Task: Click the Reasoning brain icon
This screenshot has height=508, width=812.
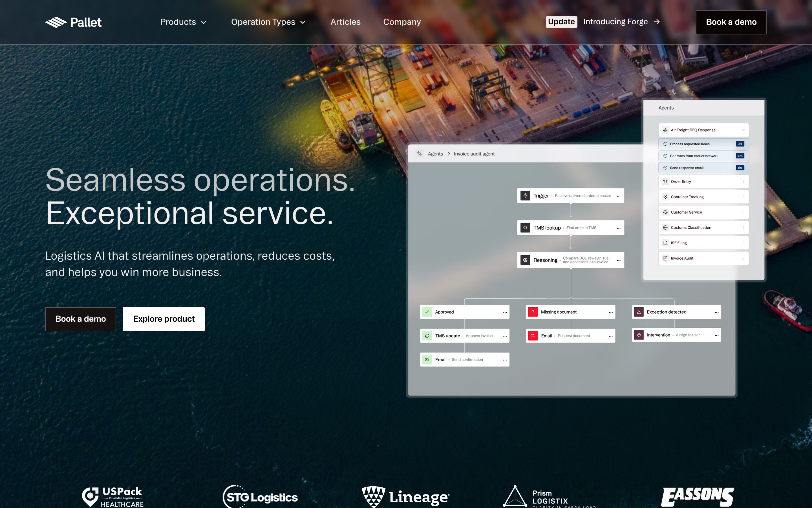Action: 526,260
